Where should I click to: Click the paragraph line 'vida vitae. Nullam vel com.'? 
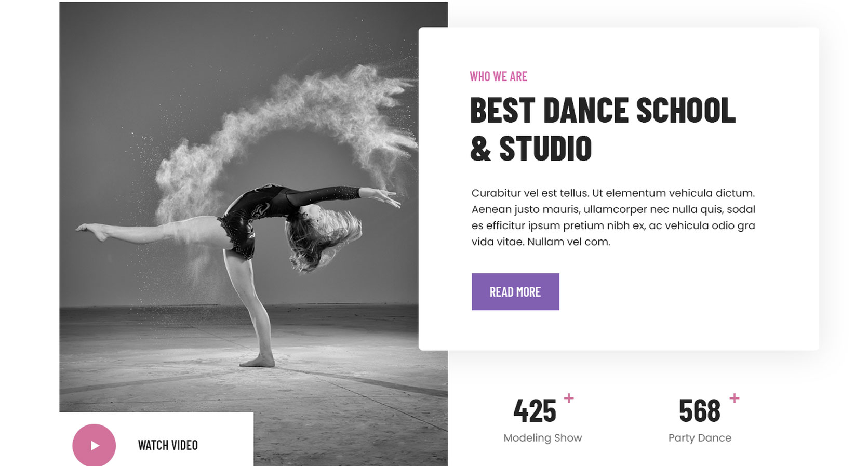coord(541,242)
